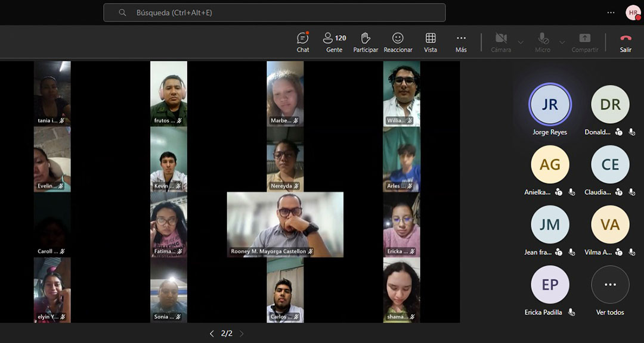Select Rooney M. Mayorga Castellon video tile
This screenshot has width=644, height=343.
(x=285, y=224)
